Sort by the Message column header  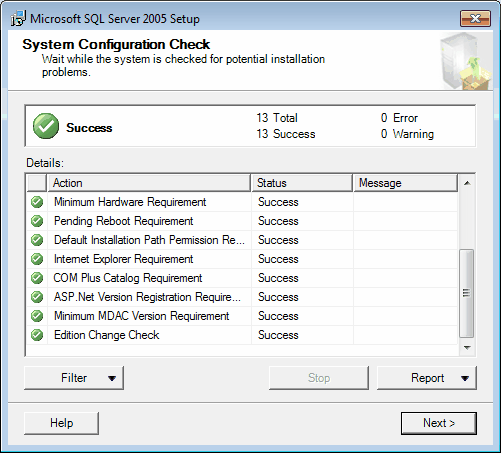coord(406,183)
